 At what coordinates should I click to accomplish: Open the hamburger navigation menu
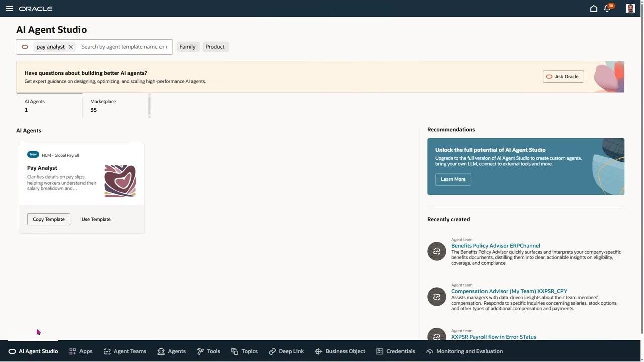tap(9, 9)
